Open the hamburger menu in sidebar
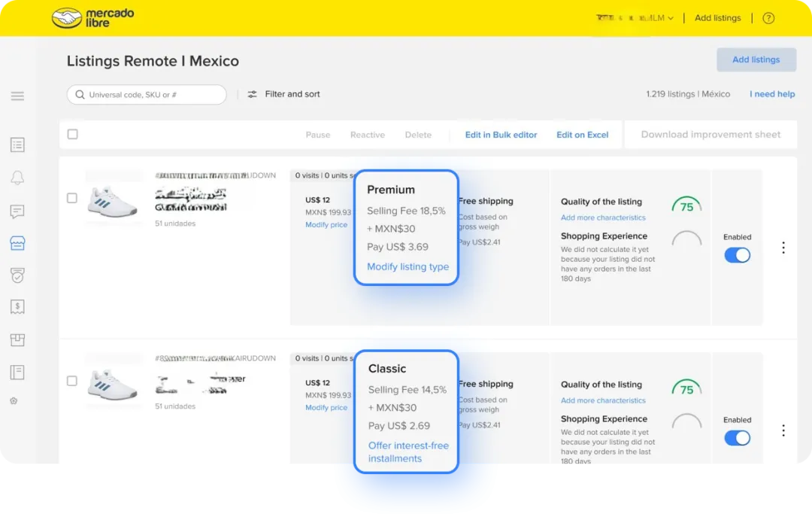This screenshot has width=812, height=514. 17,96
